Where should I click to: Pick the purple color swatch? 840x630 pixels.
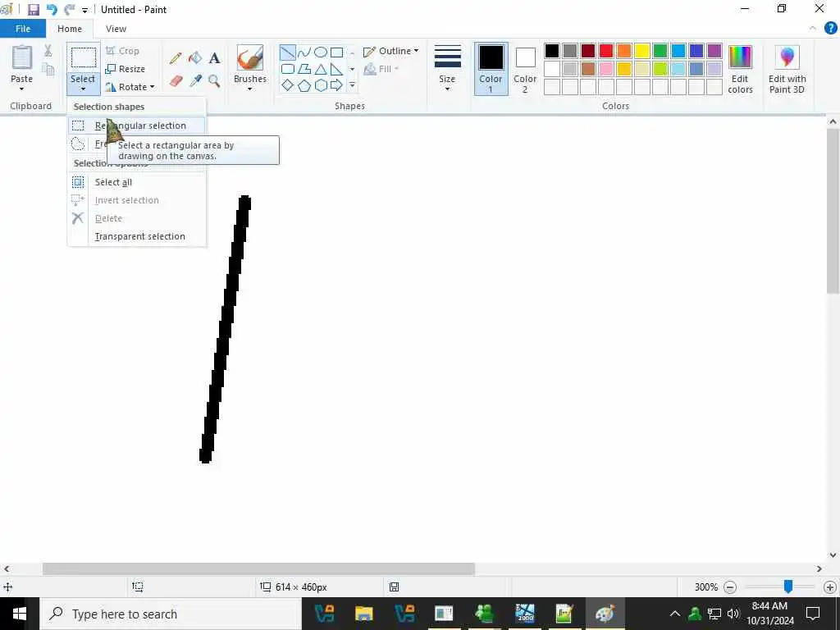coord(714,51)
